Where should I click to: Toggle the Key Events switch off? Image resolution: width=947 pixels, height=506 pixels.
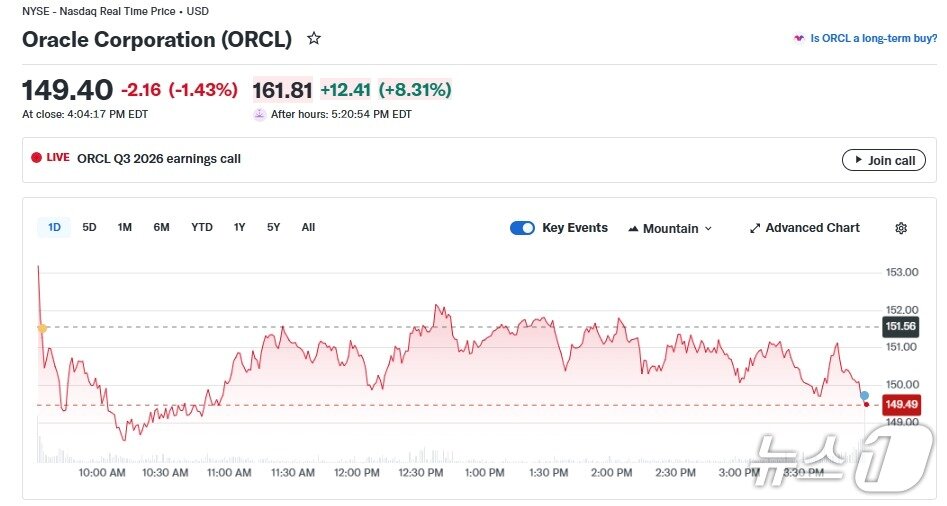tap(522, 228)
